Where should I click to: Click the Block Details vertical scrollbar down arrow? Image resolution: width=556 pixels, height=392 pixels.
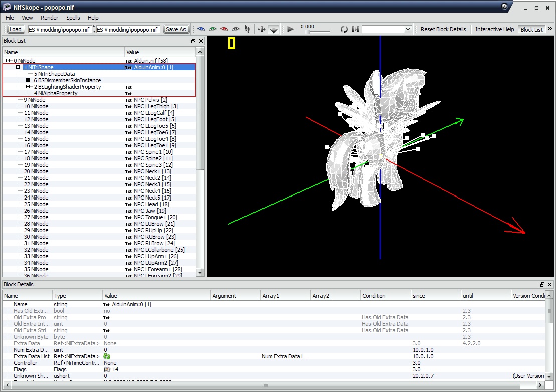coord(549,376)
